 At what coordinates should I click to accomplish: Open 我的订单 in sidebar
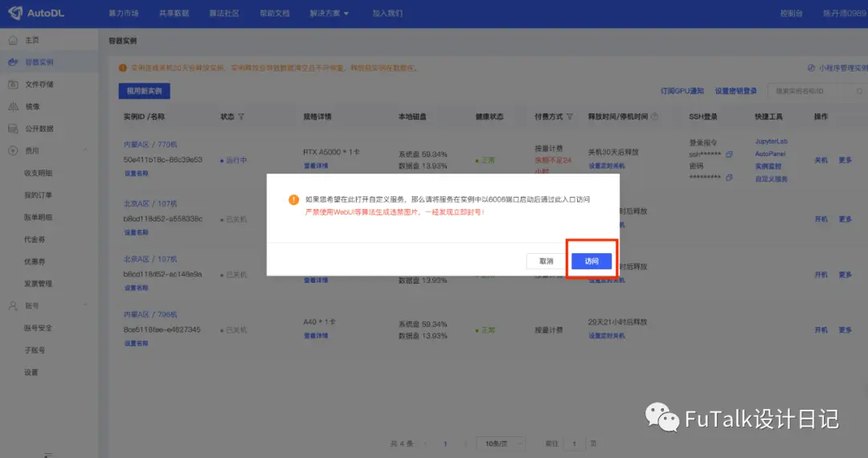click(x=39, y=195)
